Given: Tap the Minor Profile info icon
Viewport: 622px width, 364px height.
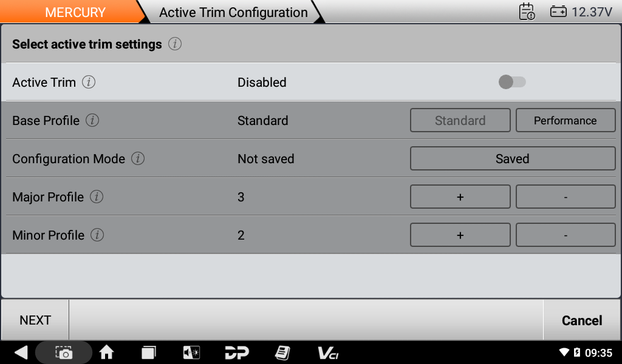Looking at the screenshot, I should 97,235.
